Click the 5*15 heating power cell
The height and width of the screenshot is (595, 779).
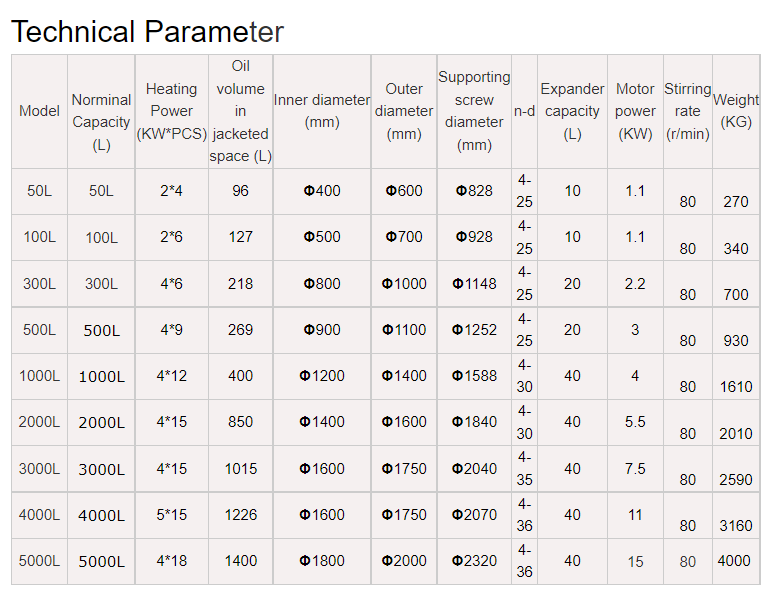tap(171, 514)
